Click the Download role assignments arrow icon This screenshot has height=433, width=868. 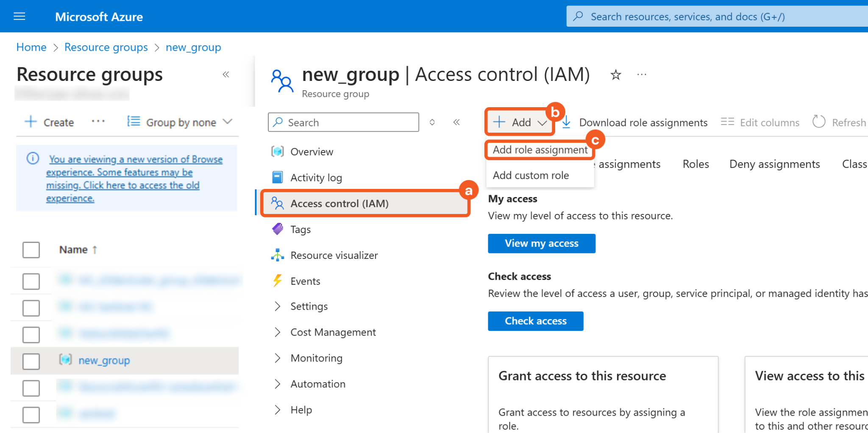(566, 122)
